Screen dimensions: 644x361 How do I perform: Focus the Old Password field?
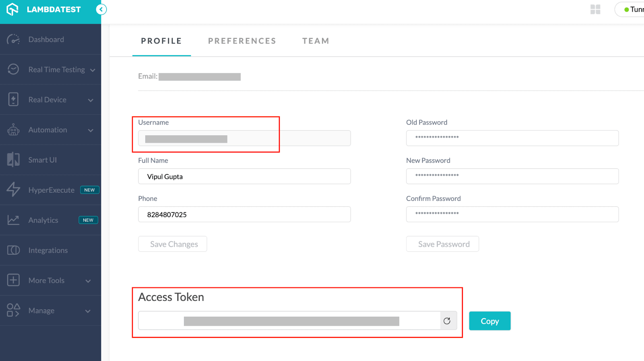click(x=512, y=138)
